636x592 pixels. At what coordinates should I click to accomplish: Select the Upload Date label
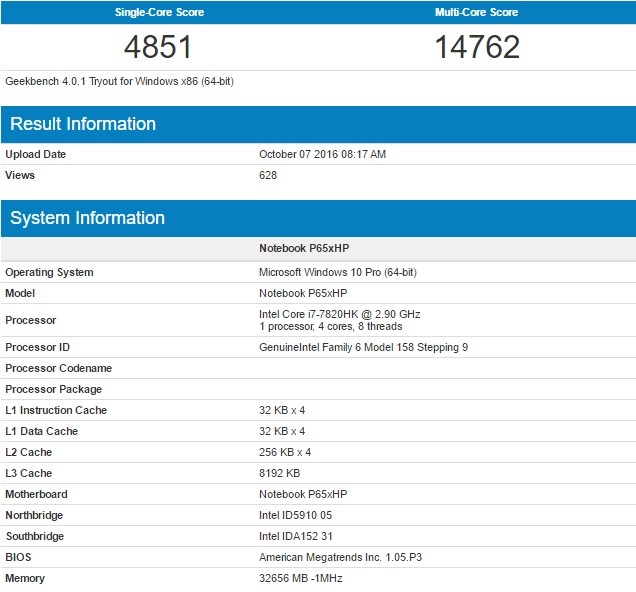point(35,154)
